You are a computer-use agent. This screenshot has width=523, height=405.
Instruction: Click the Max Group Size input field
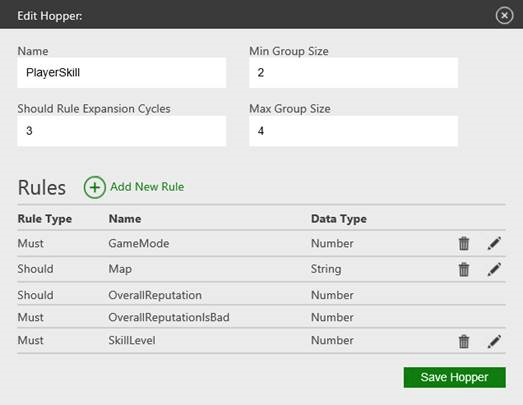[x=354, y=131]
